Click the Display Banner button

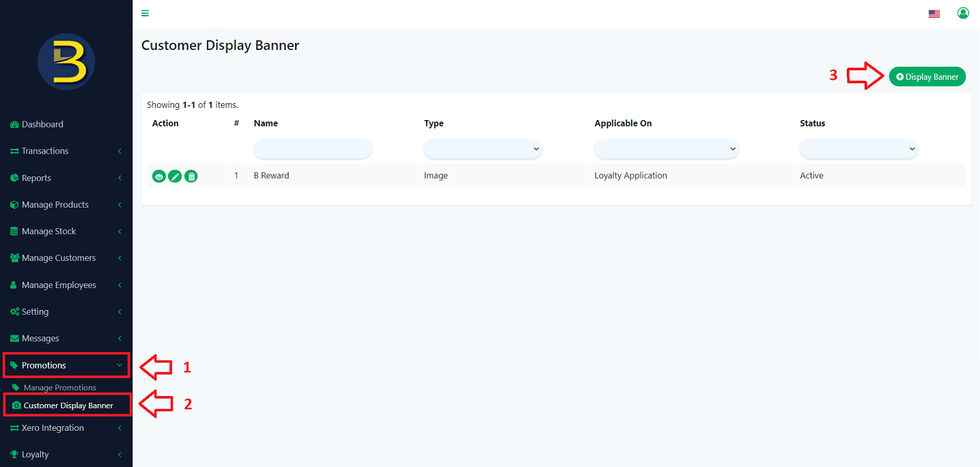coord(927,76)
